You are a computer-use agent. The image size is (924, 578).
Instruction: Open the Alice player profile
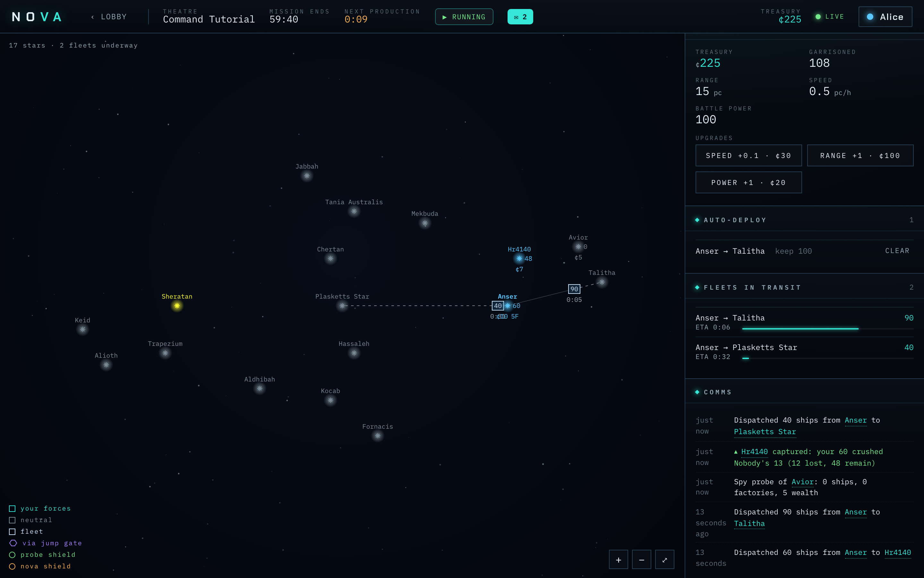point(885,17)
